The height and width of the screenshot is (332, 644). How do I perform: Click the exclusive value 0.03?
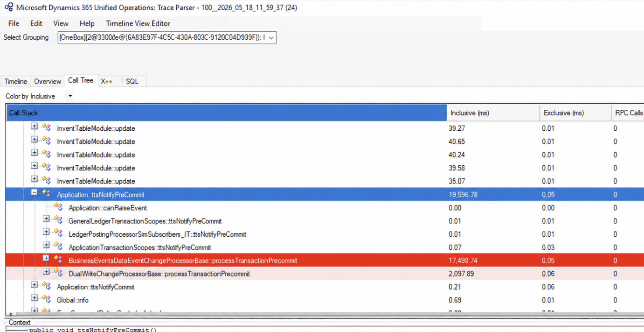[x=548, y=247]
